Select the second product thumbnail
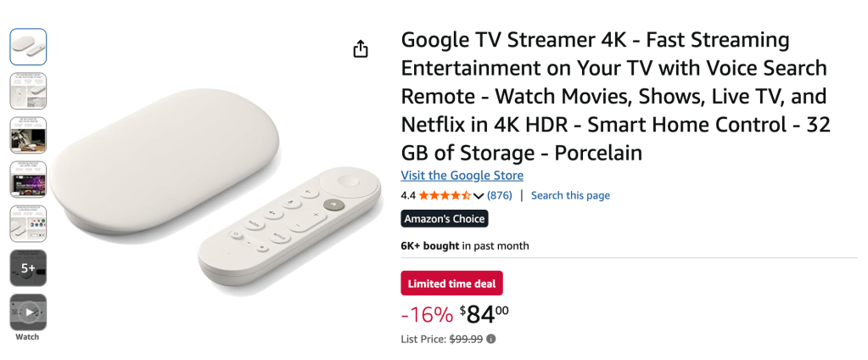This screenshot has height=360, width=868. 28,91
